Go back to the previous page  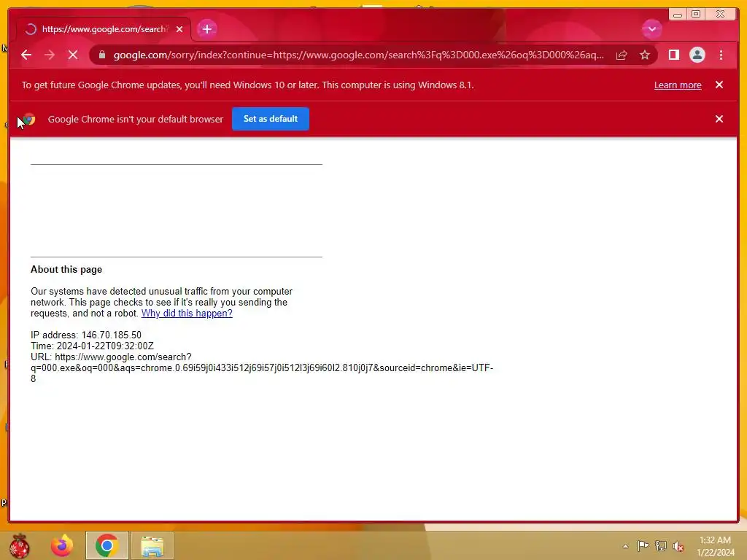pyautogui.click(x=26, y=55)
